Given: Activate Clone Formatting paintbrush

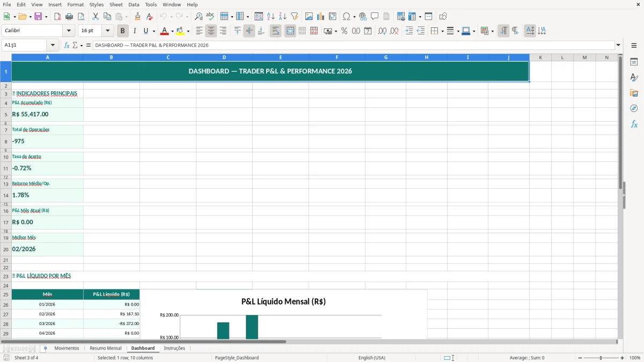Looking at the screenshot, I should (x=138, y=17).
